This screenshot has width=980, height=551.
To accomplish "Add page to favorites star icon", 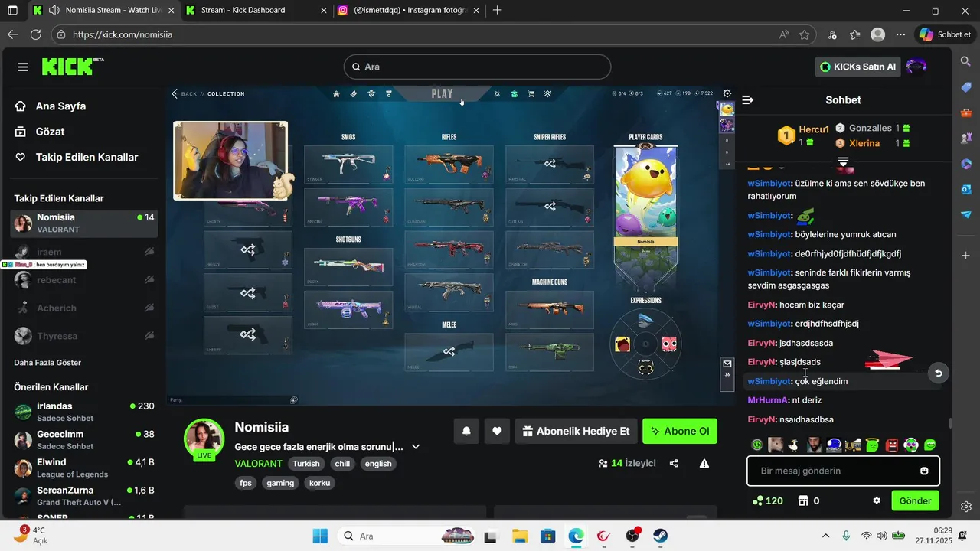I will click(x=805, y=34).
